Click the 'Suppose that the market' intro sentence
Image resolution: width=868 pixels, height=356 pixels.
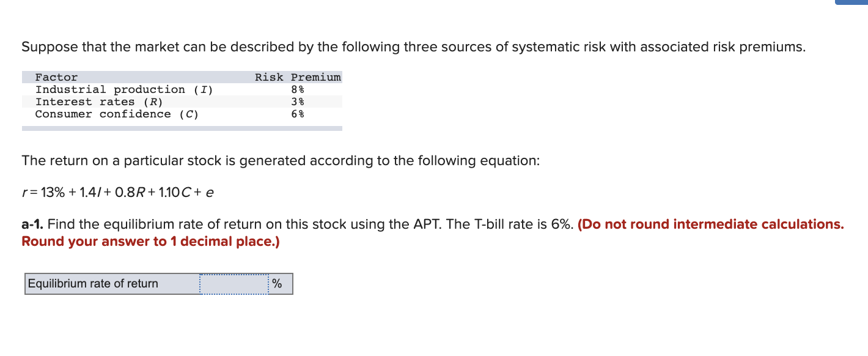[414, 47]
